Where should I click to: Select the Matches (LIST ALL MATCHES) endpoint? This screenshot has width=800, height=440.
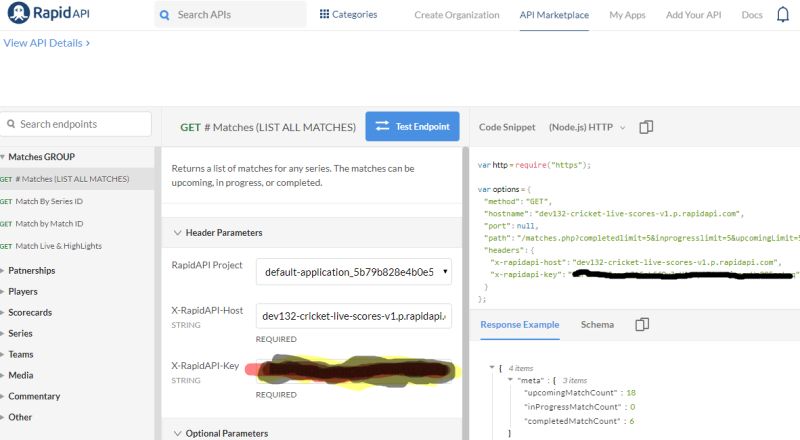coord(77,179)
